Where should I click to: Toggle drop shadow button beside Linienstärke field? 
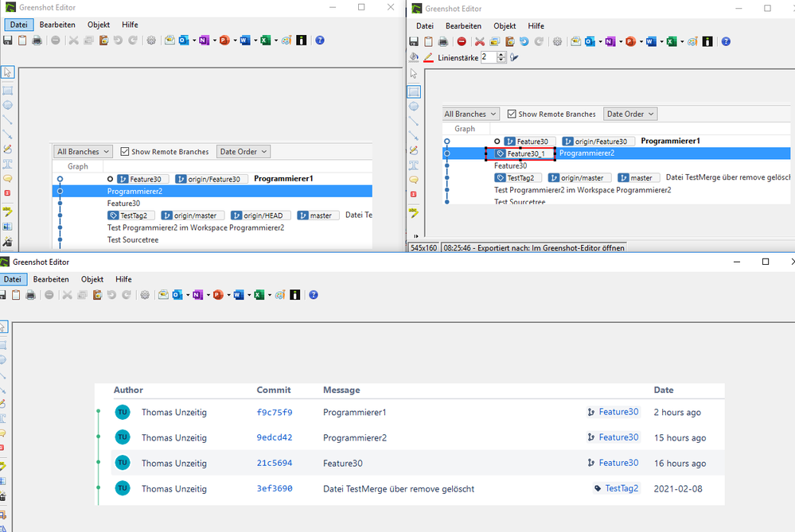click(x=514, y=57)
